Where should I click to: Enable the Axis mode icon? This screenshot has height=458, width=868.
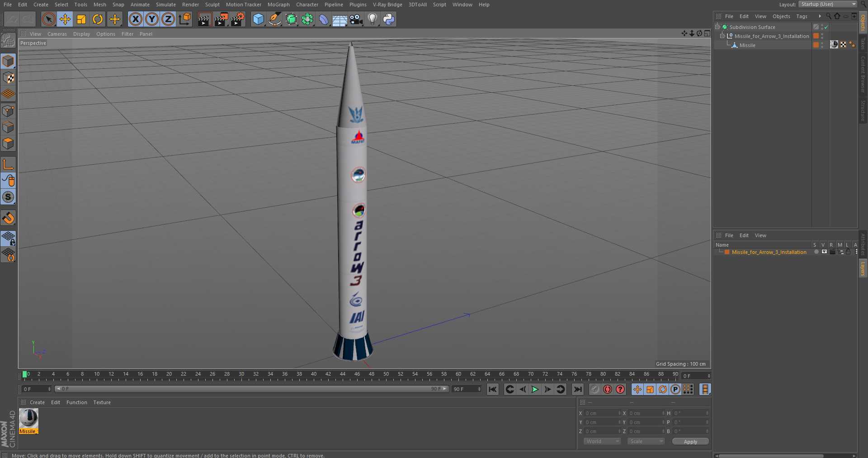[x=8, y=164]
